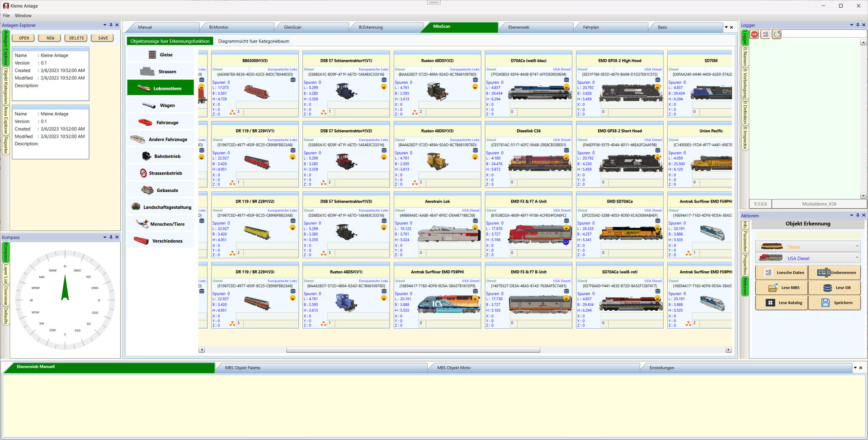Click the horizontal scrollbar under the locomotive grid
This screenshot has width=868, height=440.
coord(413,350)
